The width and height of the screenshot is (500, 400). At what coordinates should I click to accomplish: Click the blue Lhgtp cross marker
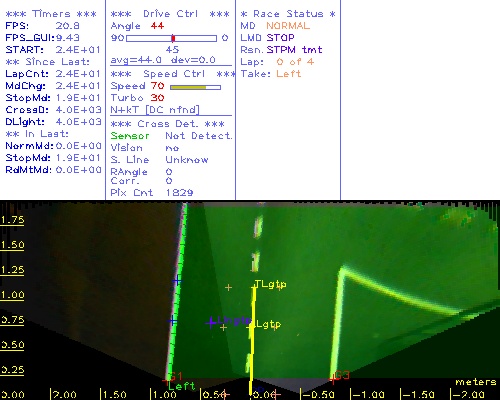click(211, 322)
